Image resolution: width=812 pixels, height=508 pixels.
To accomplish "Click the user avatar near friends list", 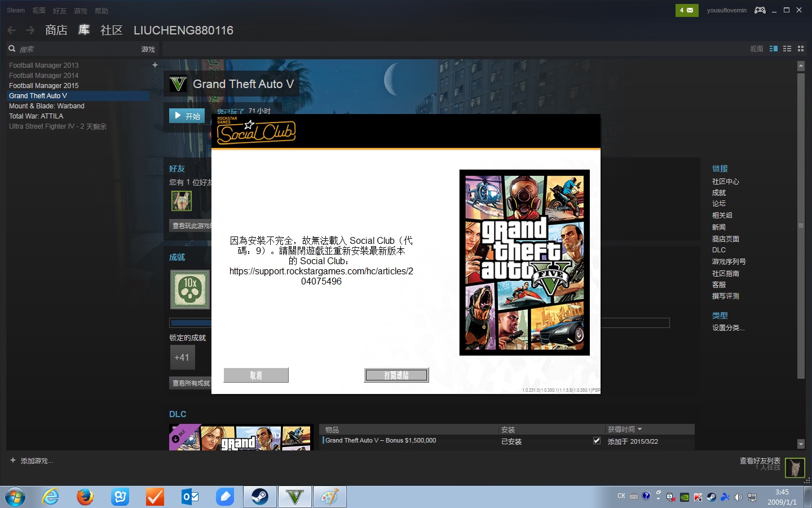I will (795, 468).
